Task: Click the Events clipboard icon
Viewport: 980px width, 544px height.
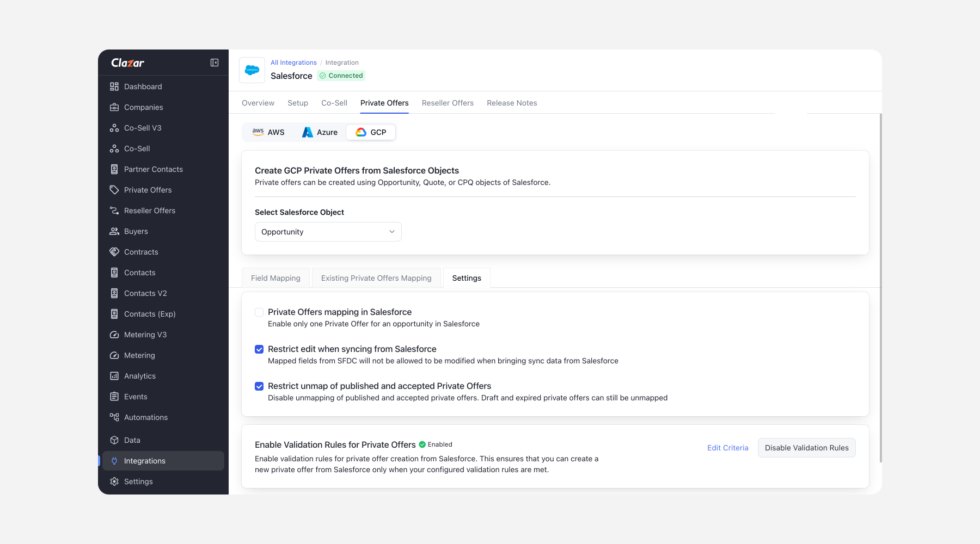Action: click(x=114, y=397)
